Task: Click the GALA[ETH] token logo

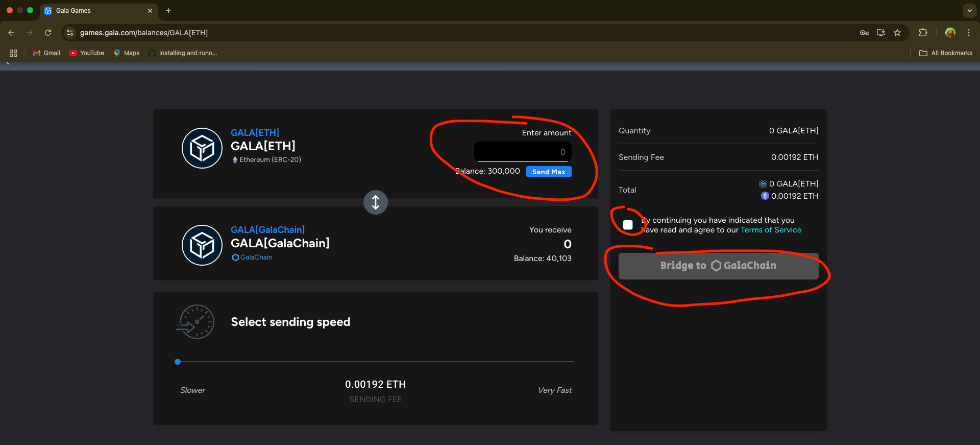Action: tap(202, 148)
